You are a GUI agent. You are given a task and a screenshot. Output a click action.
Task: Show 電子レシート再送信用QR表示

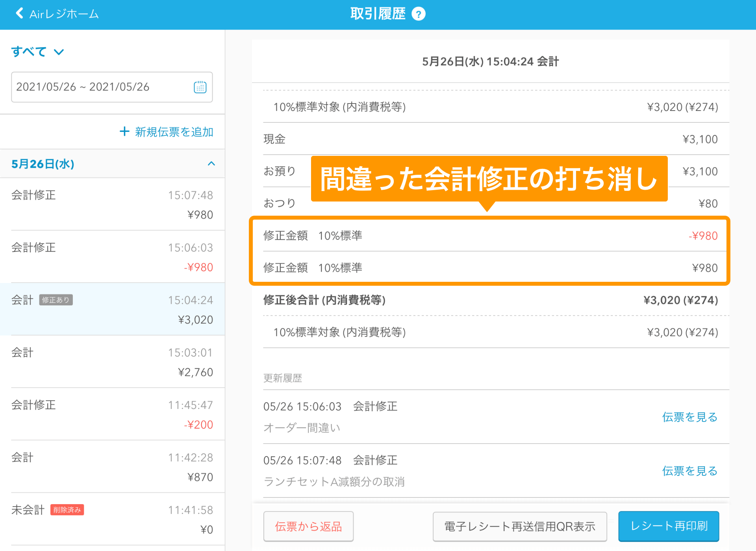(520, 526)
